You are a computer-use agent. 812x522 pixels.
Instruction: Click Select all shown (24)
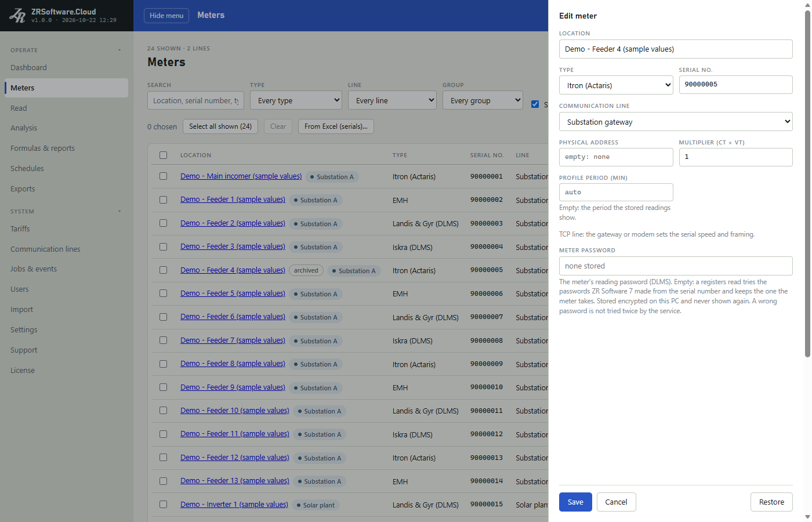click(x=220, y=126)
